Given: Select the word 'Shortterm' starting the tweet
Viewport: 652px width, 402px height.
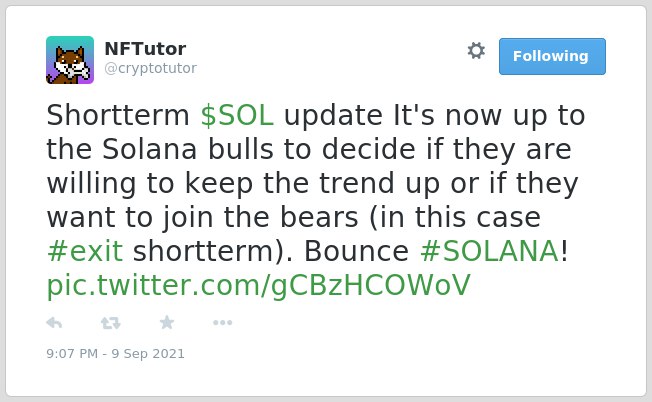Looking at the screenshot, I should coord(118,115).
